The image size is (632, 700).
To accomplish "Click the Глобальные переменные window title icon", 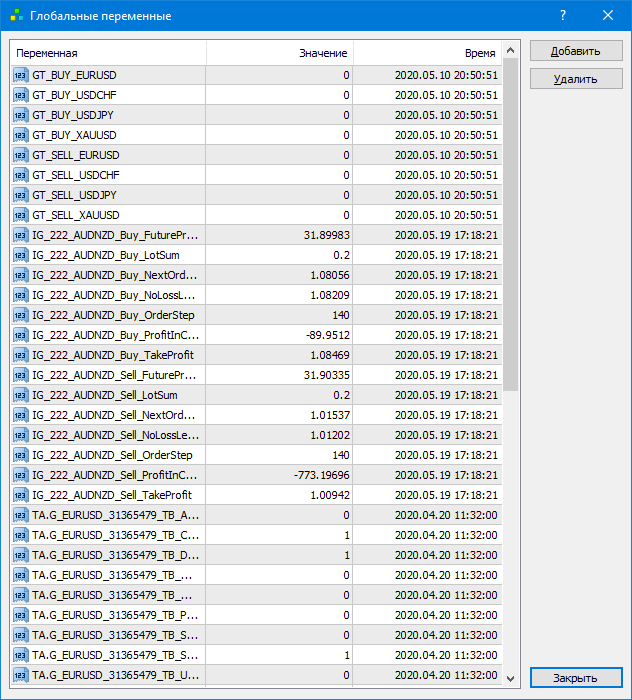I will click(x=17, y=16).
